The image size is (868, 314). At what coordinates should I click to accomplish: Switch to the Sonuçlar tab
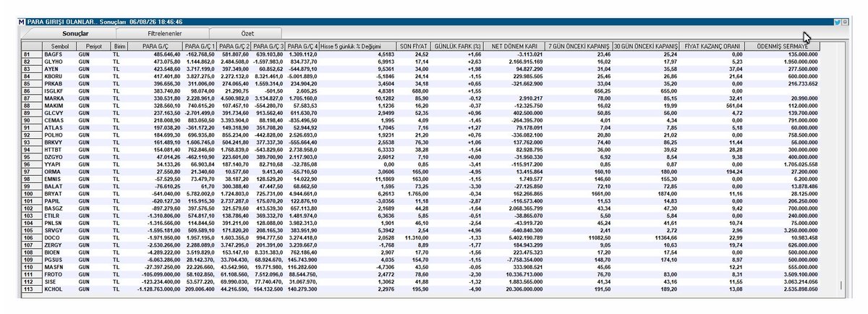pyautogui.click(x=75, y=33)
